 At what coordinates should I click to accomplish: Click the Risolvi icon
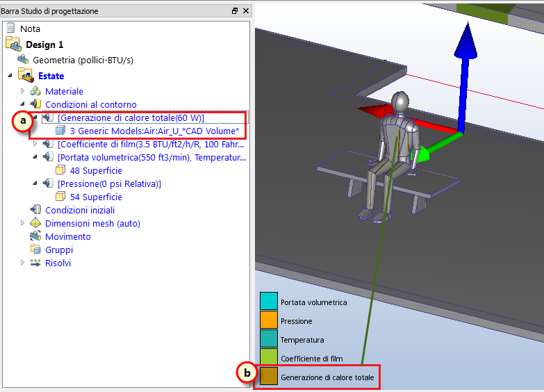tap(35, 263)
